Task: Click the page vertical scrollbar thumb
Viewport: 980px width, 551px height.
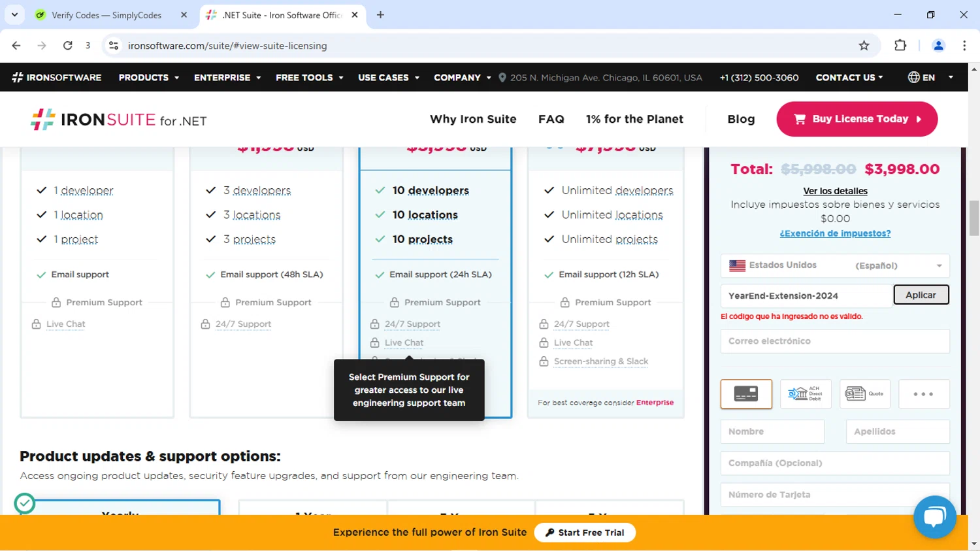Action: 974,218
